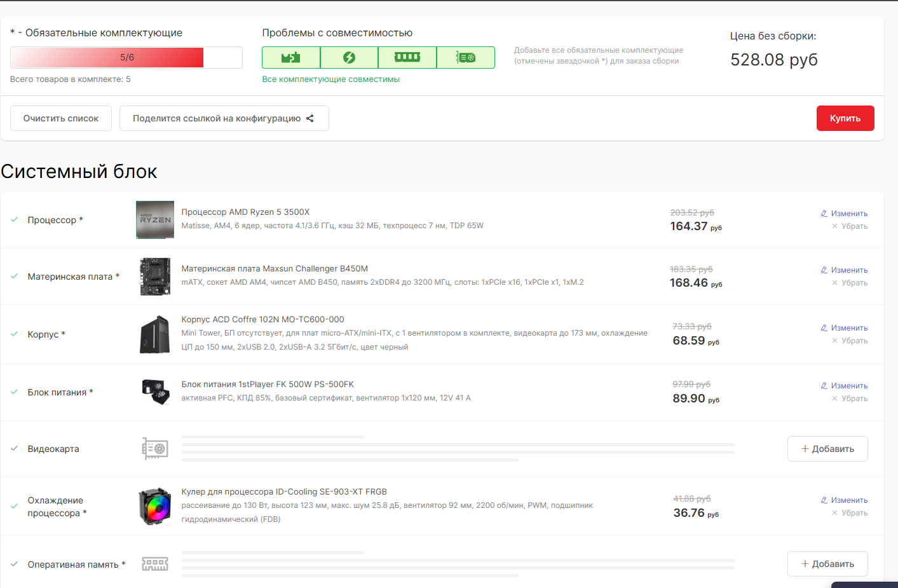Click the Ryzen processor thumbnail

coord(155,220)
